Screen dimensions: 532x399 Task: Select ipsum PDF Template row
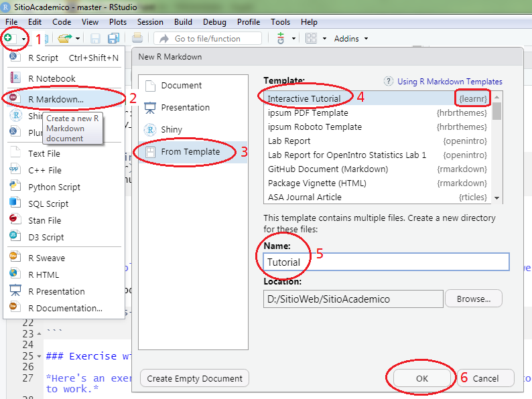[377, 113]
